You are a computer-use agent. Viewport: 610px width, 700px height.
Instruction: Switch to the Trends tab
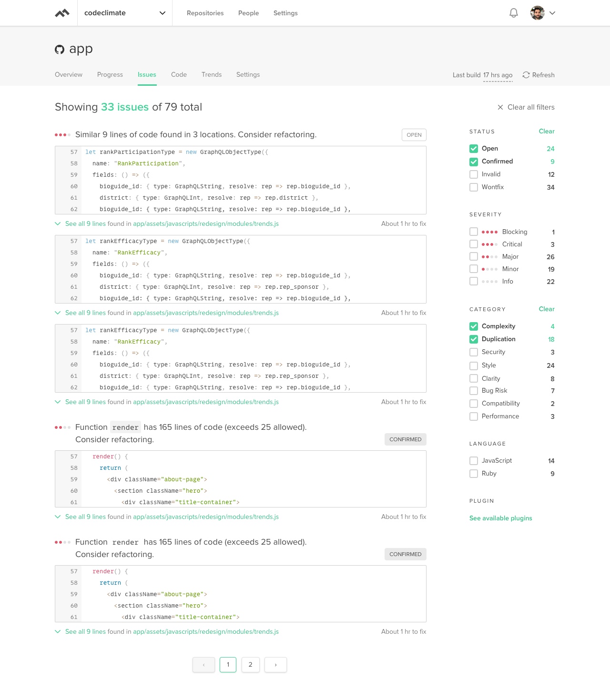[x=211, y=75]
